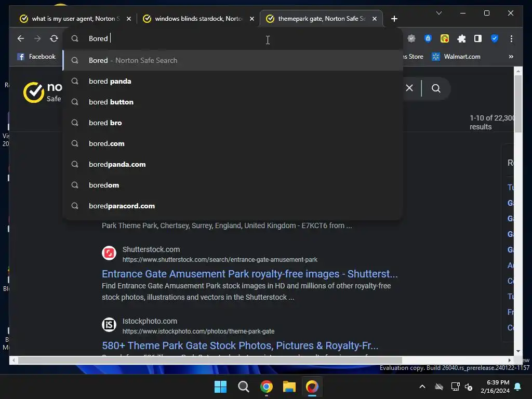Show hidden system tray icons
The width and height of the screenshot is (532, 399).
pyautogui.click(x=422, y=387)
